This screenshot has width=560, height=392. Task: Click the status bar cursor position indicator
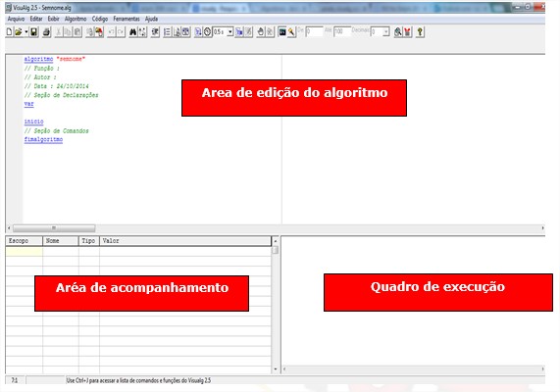click(x=15, y=380)
